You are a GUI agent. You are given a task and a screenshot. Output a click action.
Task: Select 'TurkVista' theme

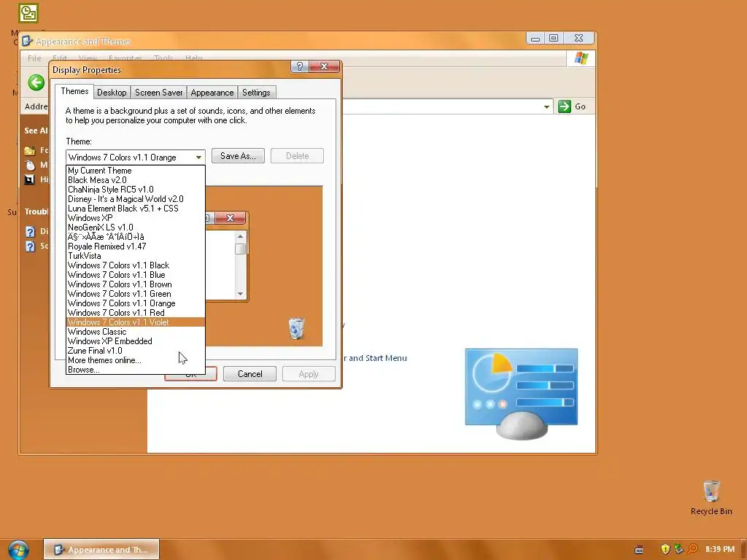click(x=135, y=256)
